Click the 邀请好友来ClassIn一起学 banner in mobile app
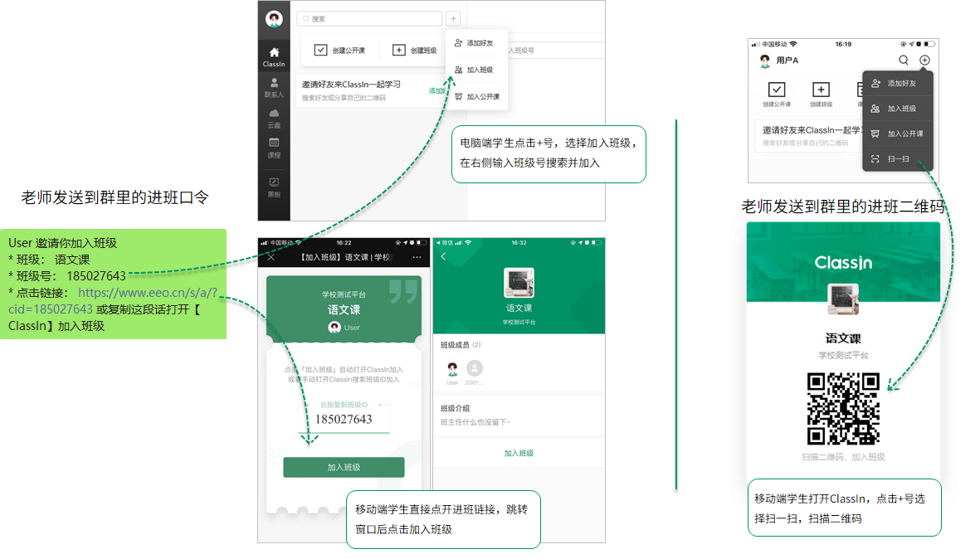The height and width of the screenshot is (559, 980). click(810, 135)
